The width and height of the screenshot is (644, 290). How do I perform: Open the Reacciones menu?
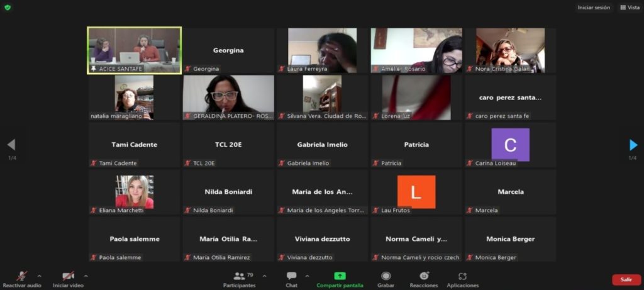(424, 279)
